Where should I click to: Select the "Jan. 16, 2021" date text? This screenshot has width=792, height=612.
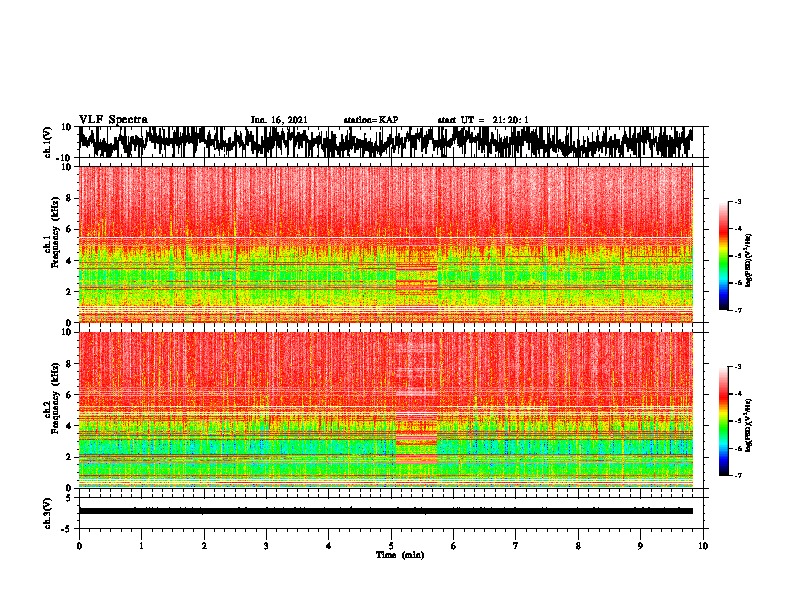279,120
